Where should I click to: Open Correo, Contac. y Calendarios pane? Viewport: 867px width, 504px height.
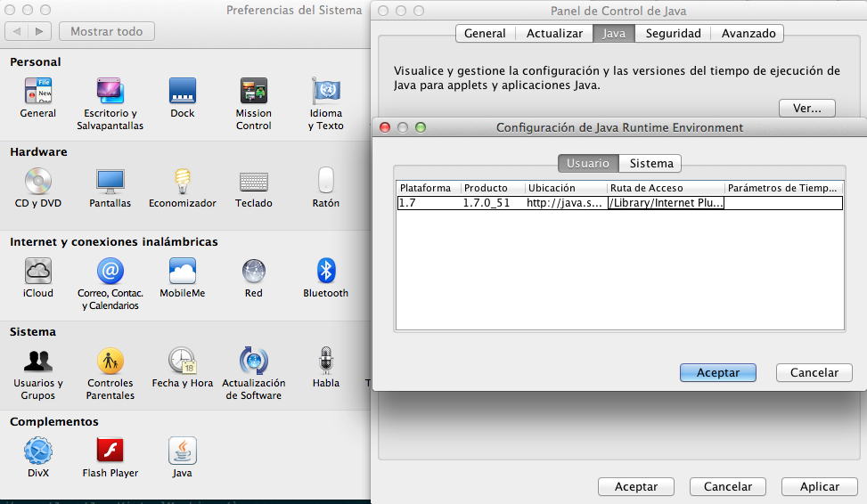point(110,271)
